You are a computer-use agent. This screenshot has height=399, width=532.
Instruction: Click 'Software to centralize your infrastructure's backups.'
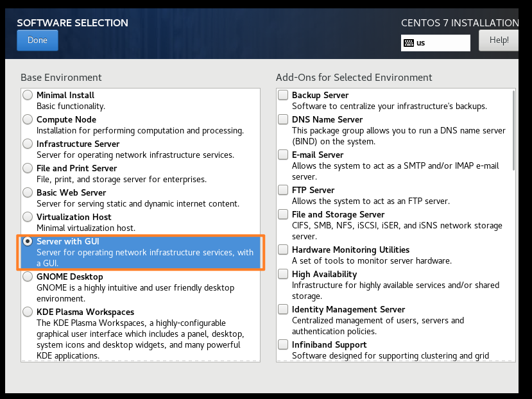tap(390, 106)
